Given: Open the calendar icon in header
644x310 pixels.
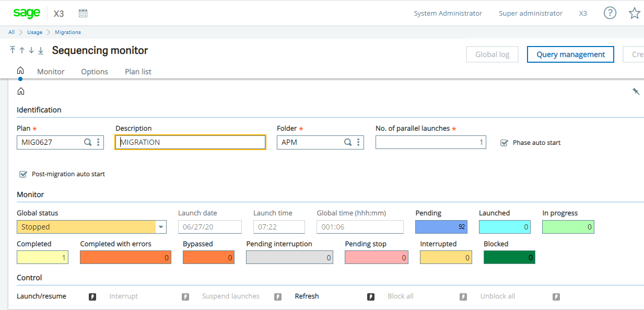Looking at the screenshot, I should tap(83, 13).
